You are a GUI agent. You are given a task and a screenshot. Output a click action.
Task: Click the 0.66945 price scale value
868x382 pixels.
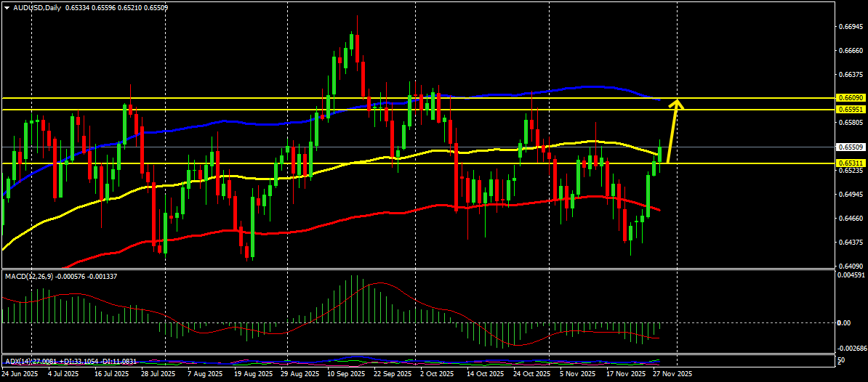click(x=851, y=27)
